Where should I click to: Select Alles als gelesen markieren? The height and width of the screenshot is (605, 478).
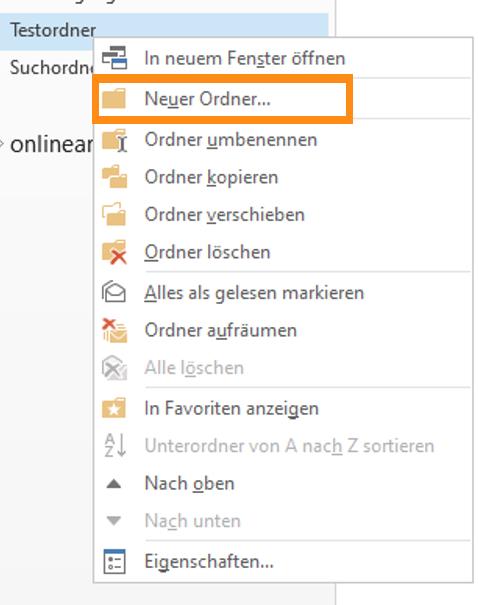tap(283, 292)
